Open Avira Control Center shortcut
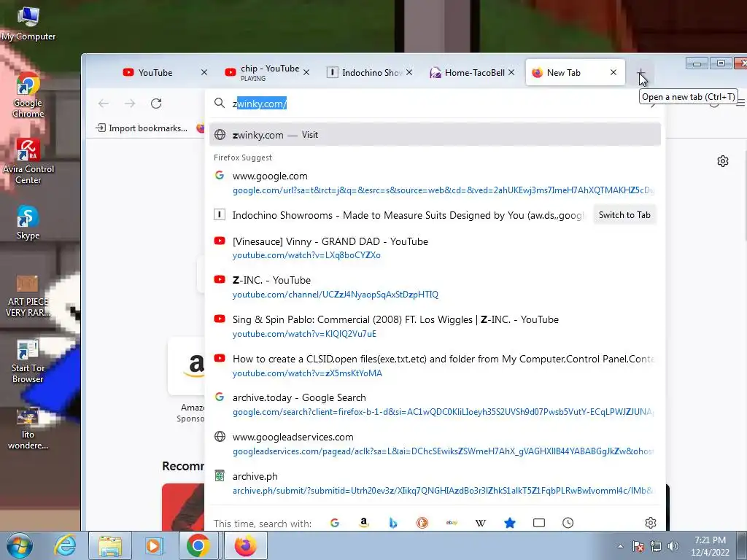 28,161
